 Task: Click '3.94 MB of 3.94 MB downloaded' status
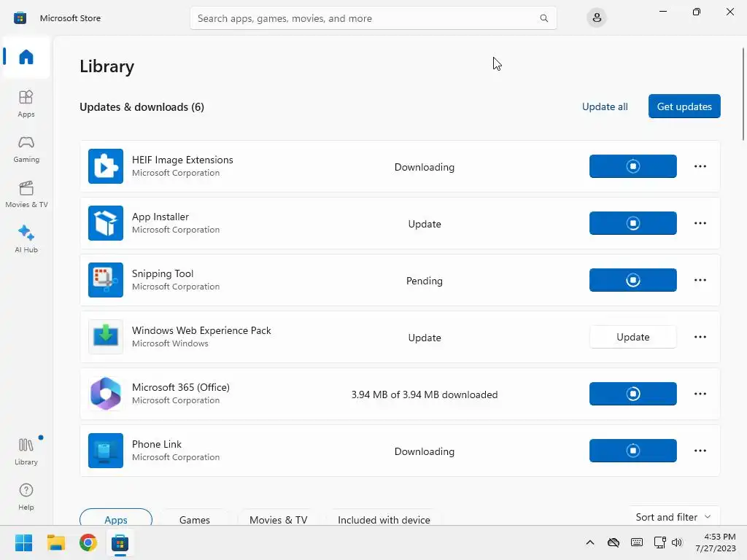pos(425,394)
